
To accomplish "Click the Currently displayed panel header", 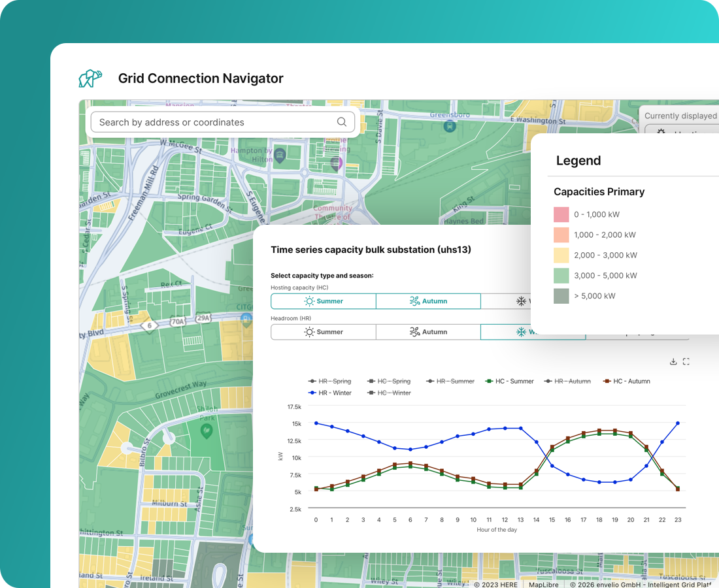I will tap(680, 116).
